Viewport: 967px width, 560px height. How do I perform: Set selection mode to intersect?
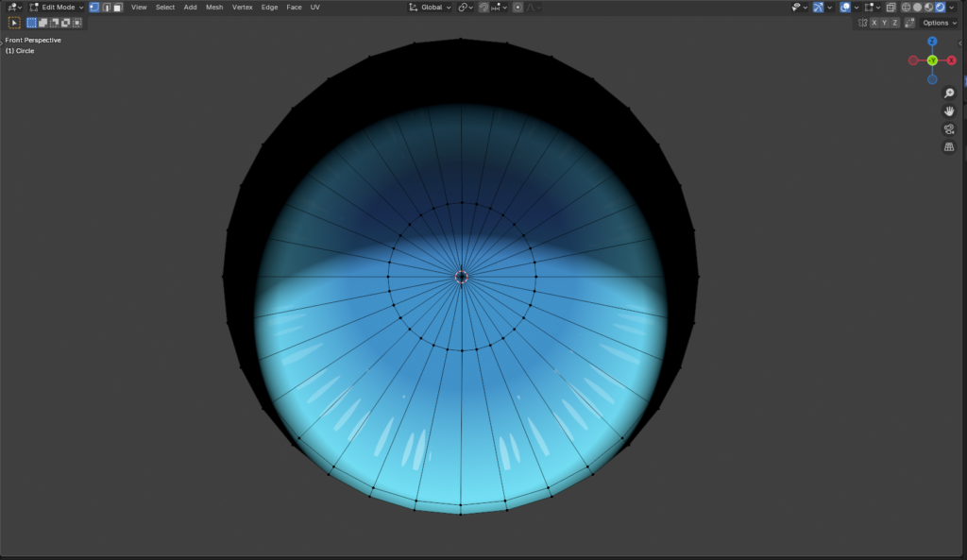pos(77,23)
